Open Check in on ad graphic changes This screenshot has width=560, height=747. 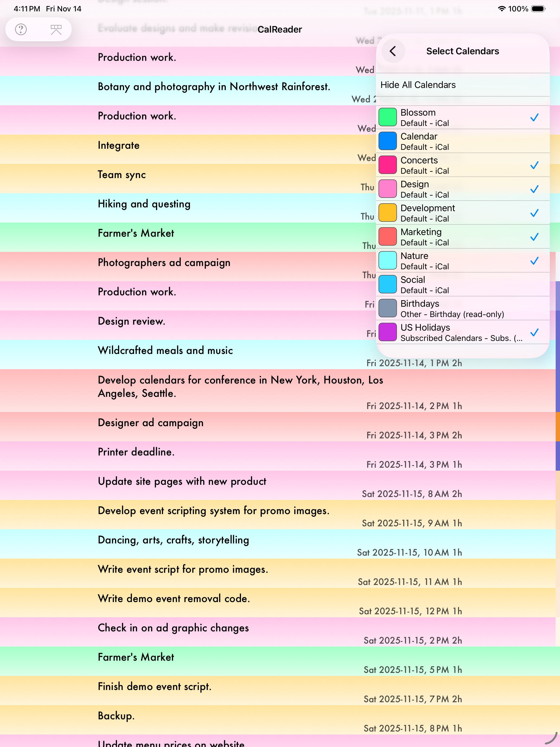coord(278,632)
